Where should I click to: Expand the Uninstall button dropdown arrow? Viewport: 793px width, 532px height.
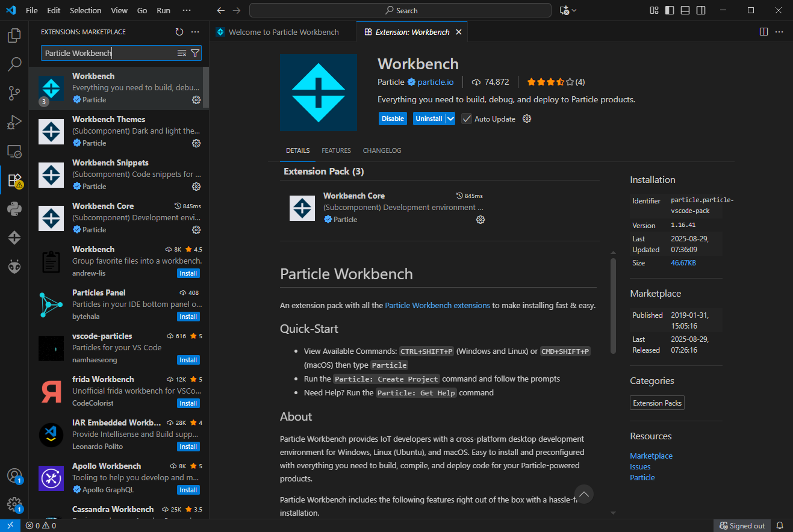coord(450,119)
